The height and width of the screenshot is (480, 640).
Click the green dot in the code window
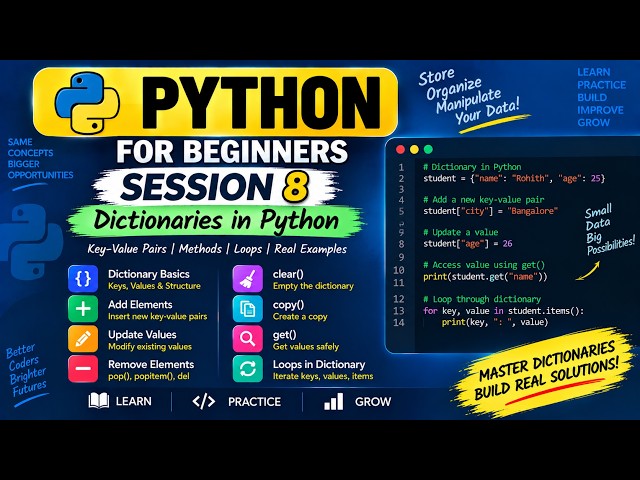click(x=428, y=150)
